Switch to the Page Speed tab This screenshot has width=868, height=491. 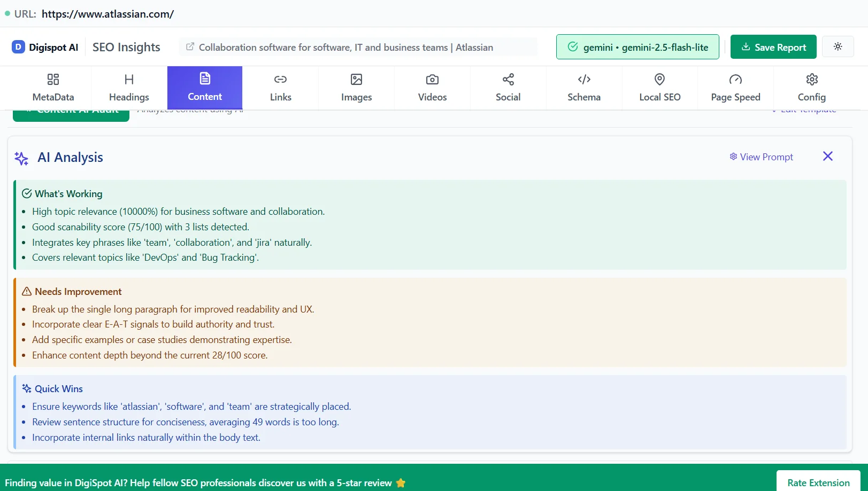coord(735,88)
